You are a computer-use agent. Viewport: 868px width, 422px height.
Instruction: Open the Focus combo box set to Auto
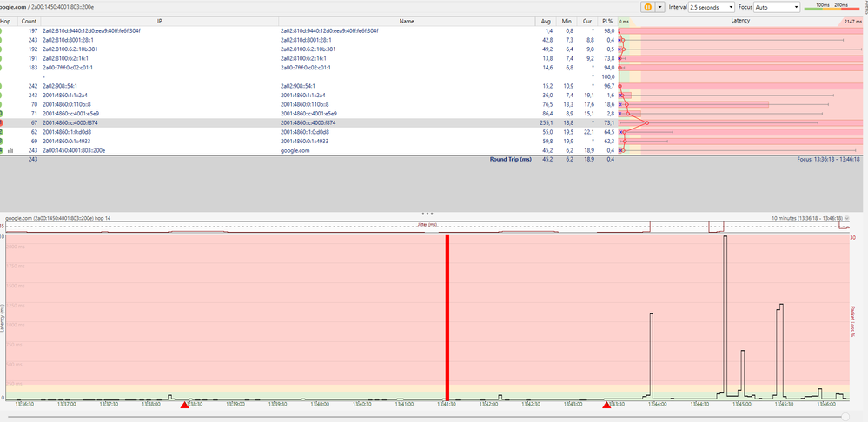pos(778,7)
